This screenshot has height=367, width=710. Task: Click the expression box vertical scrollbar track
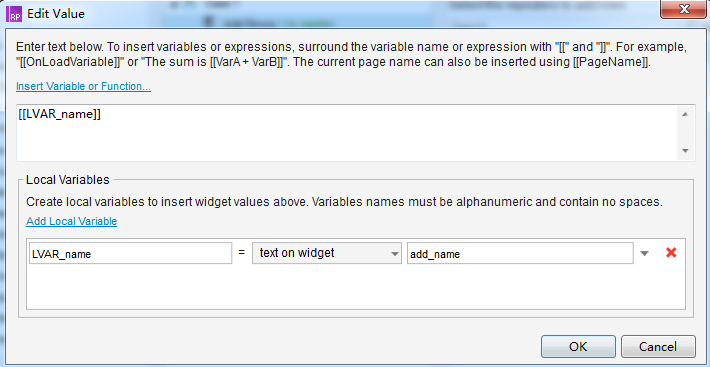click(685, 133)
